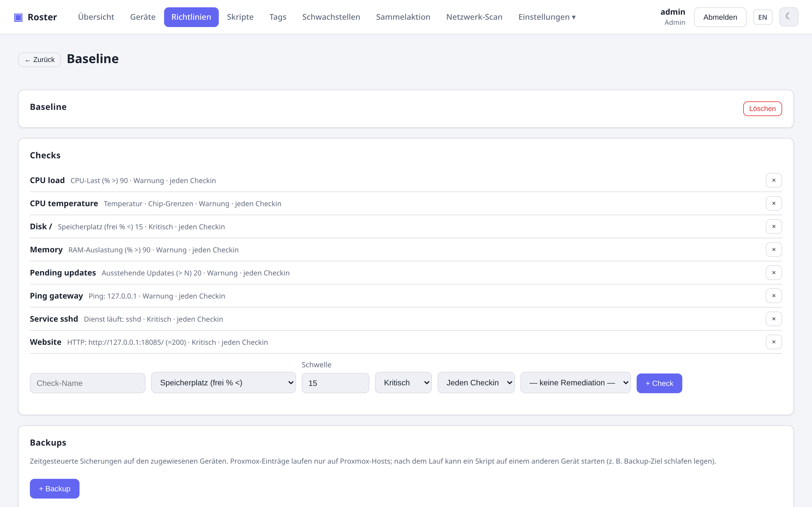The image size is (812, 507).
Task: Click the Löschen button
Action: click(762, 109)
